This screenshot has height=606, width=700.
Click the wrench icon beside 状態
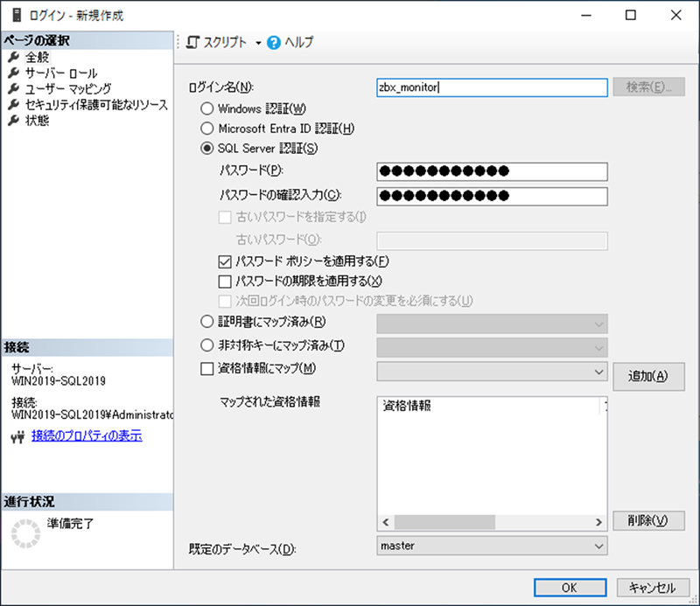click(x=13, y=121)
